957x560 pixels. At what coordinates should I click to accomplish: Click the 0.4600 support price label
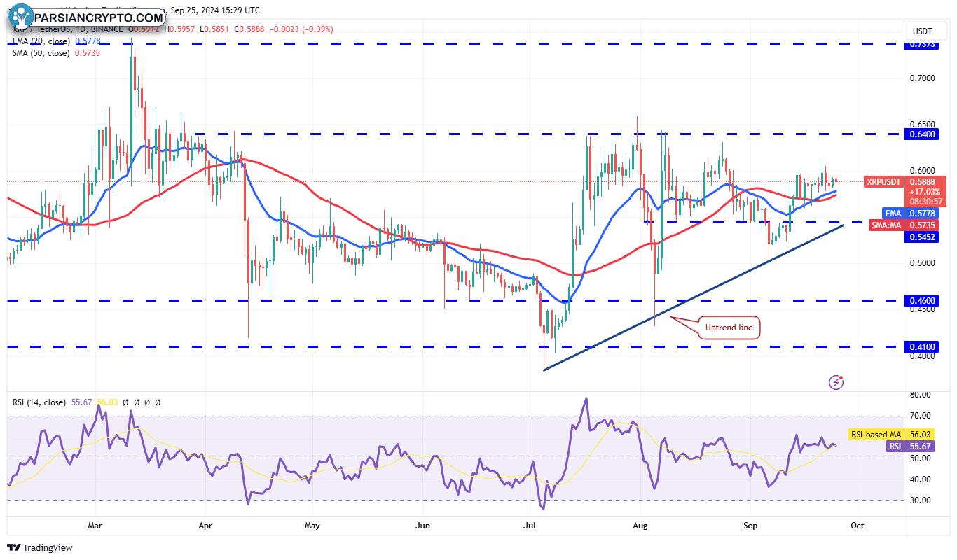(x=922, y=300)
